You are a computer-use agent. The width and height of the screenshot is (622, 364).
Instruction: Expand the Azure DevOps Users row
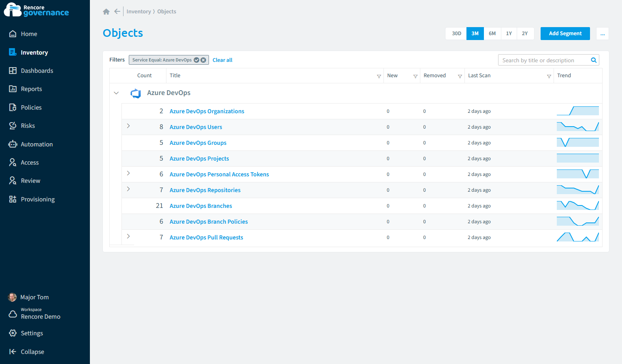[128, 126]
